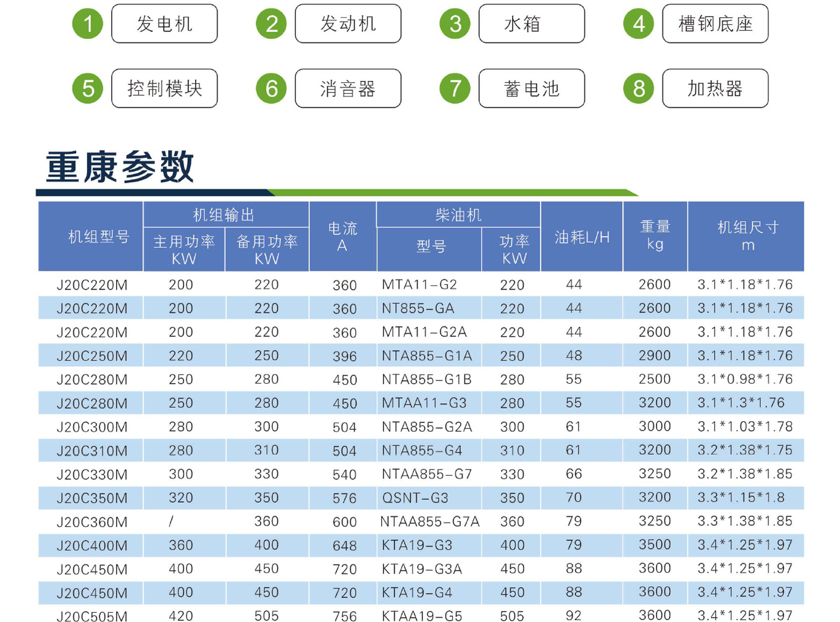The height and width of the screenshot is (622, 840).
Task: Select the green circle numbered 4
Action: pyautogui.click(x=639, y=24)
